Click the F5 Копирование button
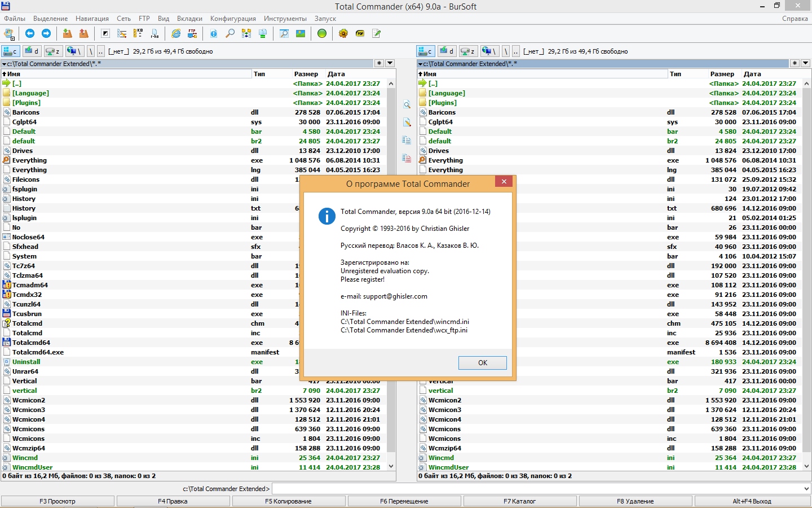Image resolution: width=812 pixels, height=508 pixels. [x=289, y=501]
